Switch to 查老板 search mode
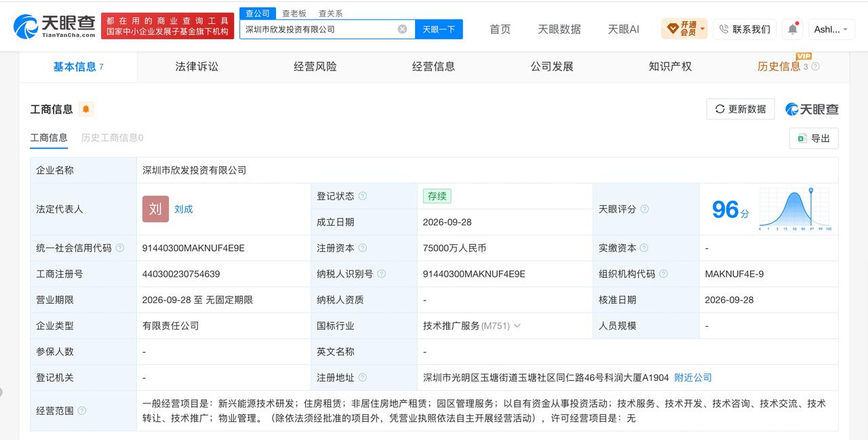Image resolution: width=868 pixels, height=440 pixels. (x=294, y=14)
